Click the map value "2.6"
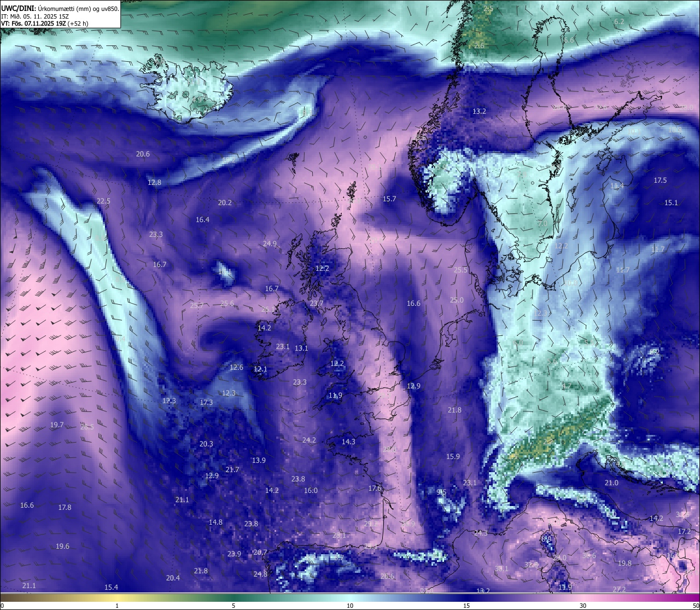Image resolution: width=700 pixels, height=610 pixels. 479,46
